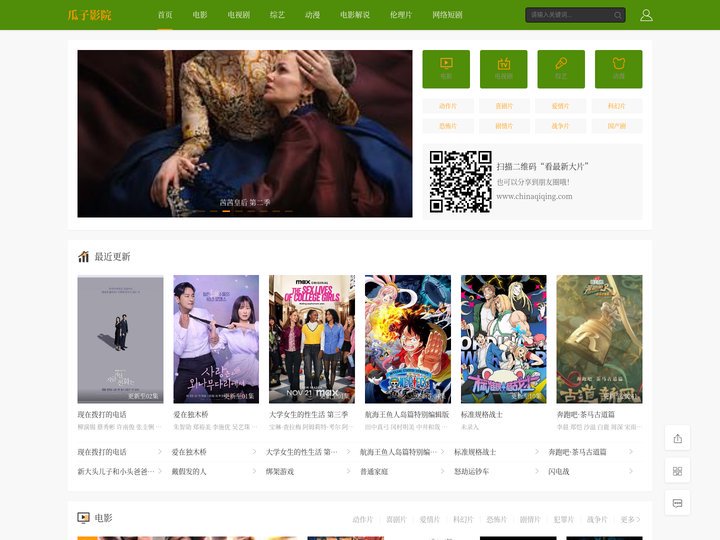
Task: Open the green 电影 category tile
Action: 446,69
